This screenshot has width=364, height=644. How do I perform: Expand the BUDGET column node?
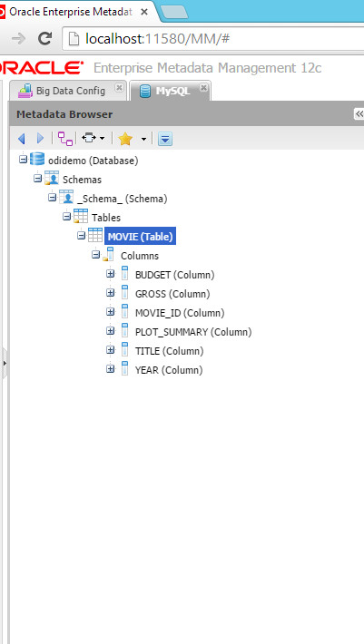click(110, 274)
